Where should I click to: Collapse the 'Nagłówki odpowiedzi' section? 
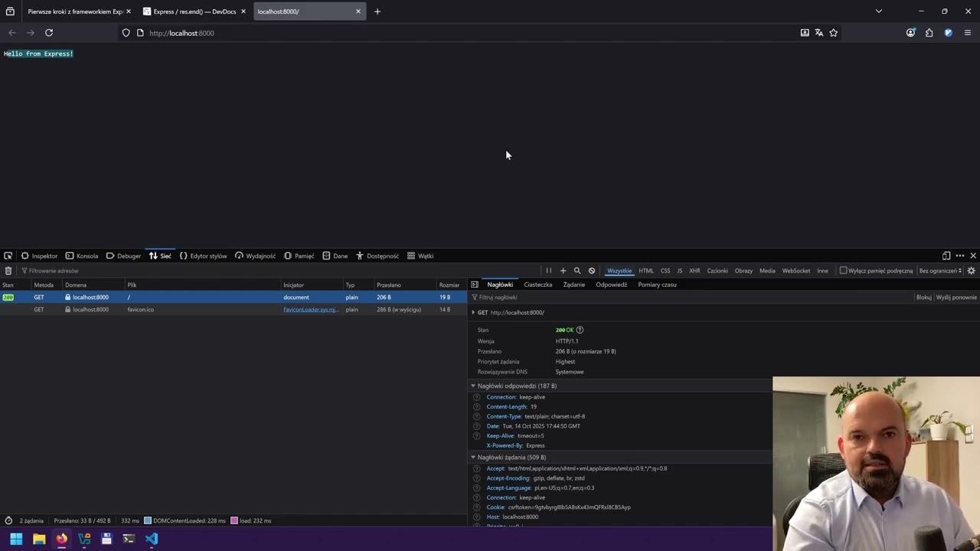tap(473, 386)
